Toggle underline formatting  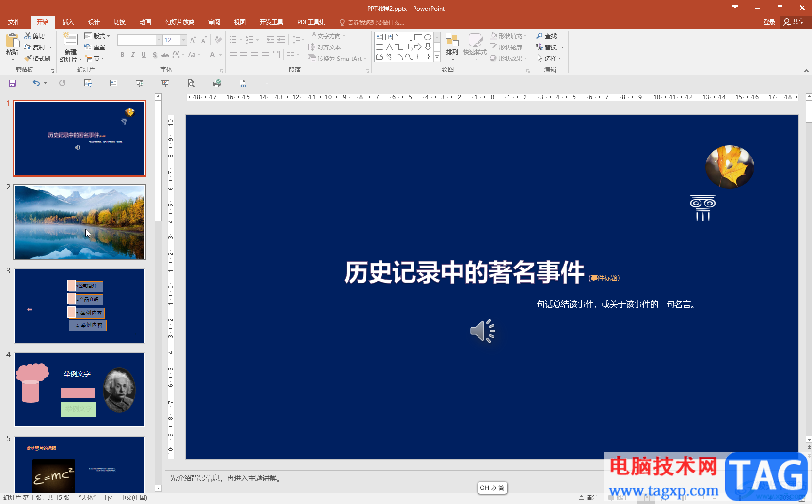(143, 55)
